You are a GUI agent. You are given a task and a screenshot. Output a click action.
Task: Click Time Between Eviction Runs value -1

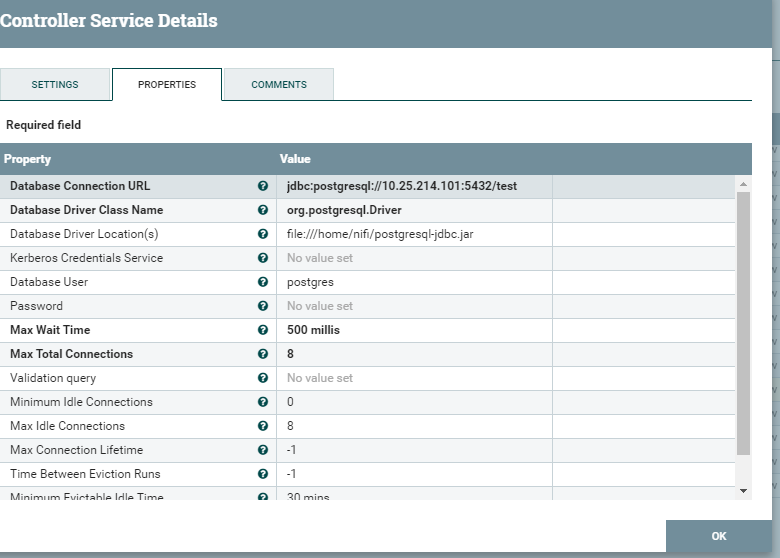click(x=291, y=474)
